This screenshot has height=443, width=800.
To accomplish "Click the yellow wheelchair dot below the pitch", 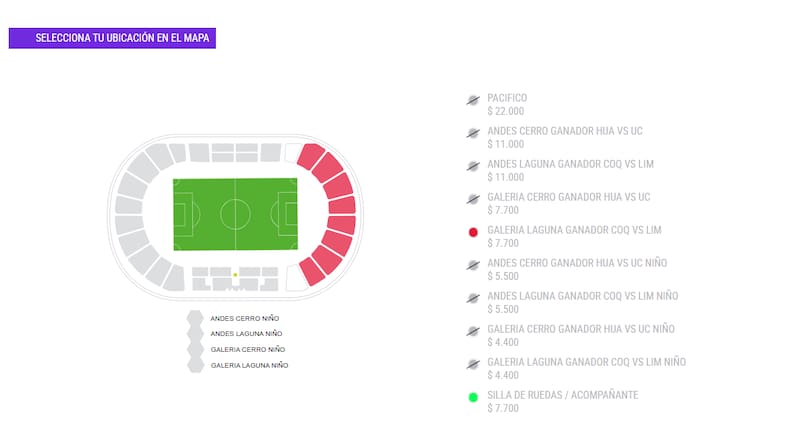I will pyautogui.click(x=235, y=274).
